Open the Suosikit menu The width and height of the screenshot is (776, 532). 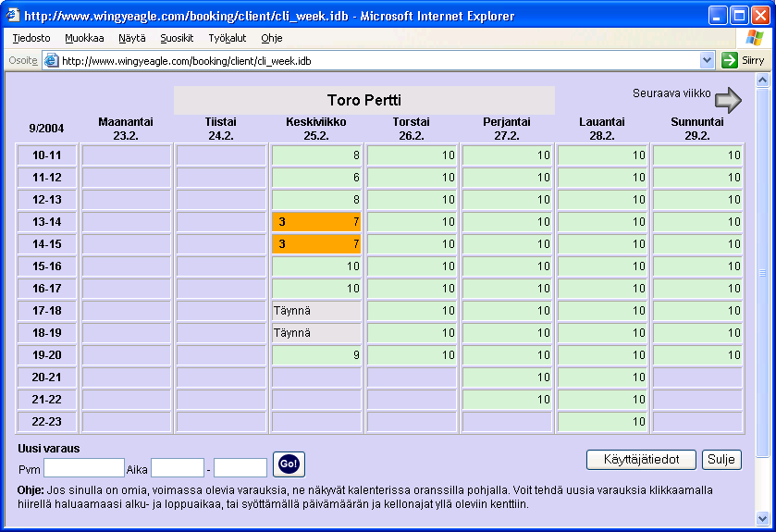click(x=177, y=38)
